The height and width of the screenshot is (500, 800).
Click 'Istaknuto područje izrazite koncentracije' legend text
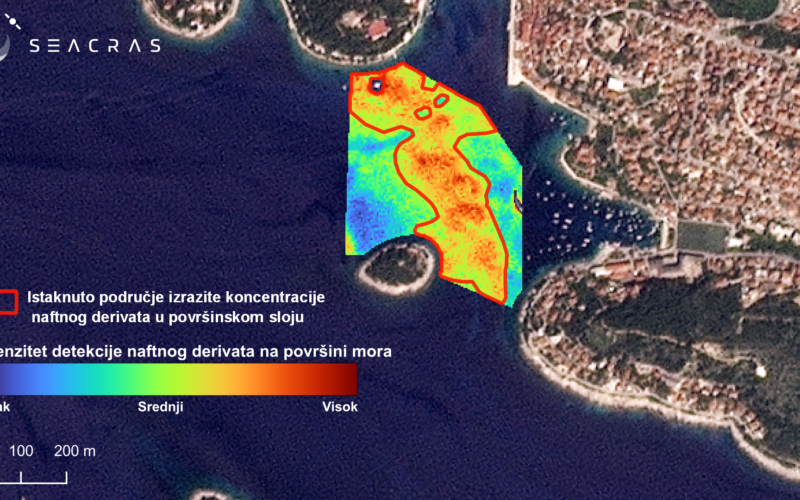point(177,297)
